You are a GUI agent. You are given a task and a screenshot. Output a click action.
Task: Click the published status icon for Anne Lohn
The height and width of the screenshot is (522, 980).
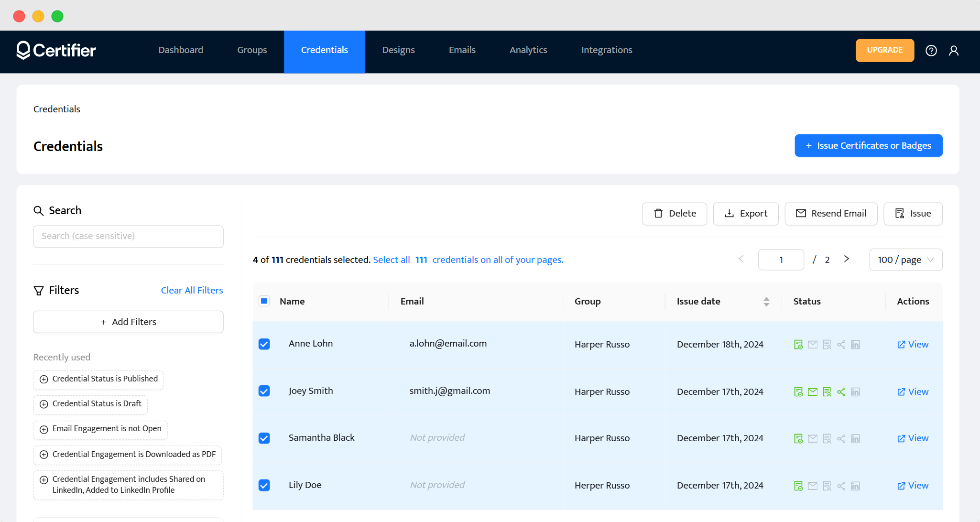coord(798,345)
